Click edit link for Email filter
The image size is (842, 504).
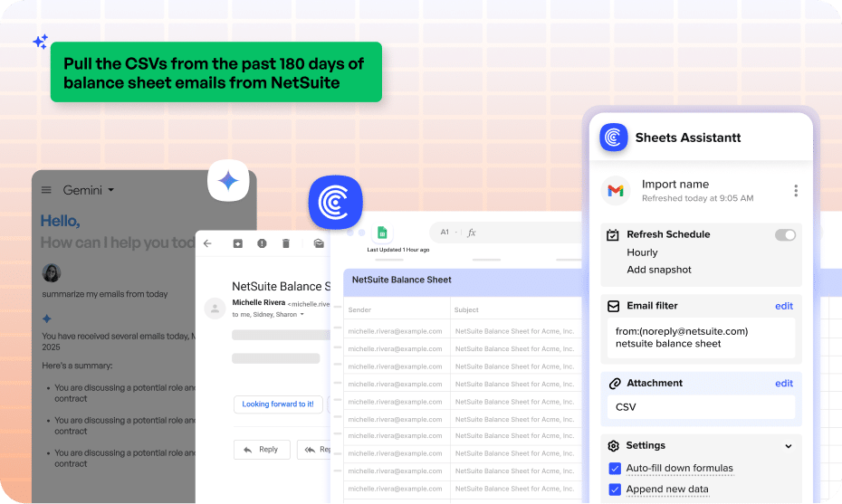pyautogui.click(x=783, y=306)
